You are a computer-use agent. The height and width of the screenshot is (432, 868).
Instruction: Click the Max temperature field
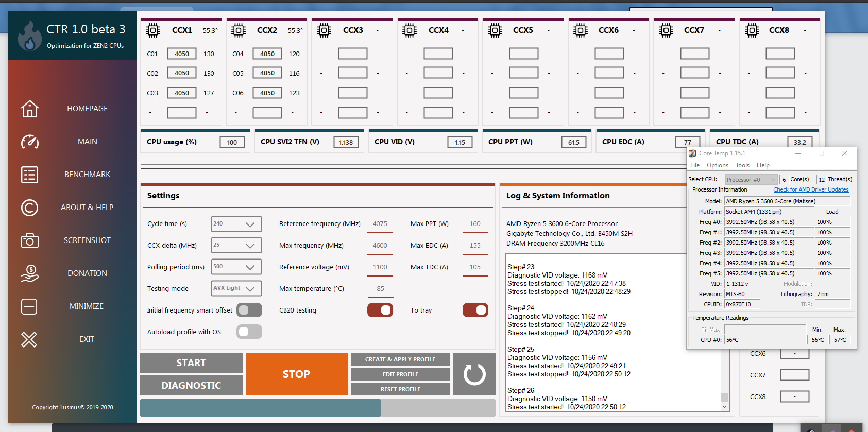click(x=380, y=289)
